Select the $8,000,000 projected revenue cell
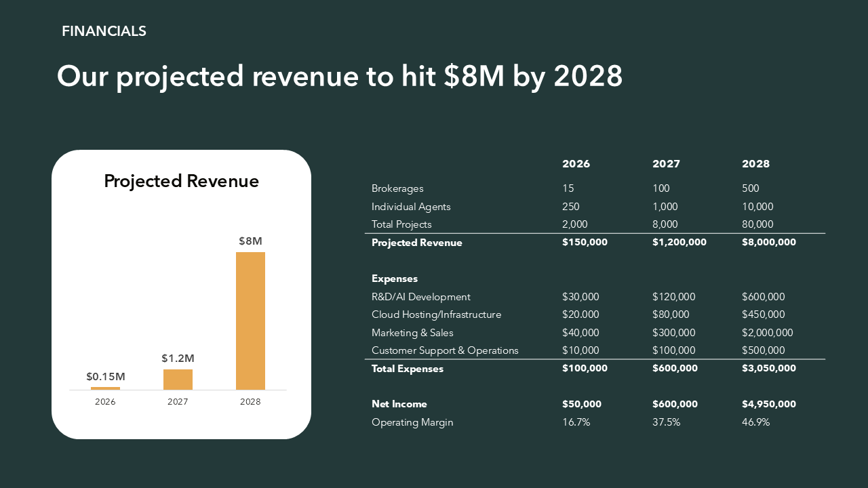The width and height of the screenshot is (868, 488). pos(769,243)
